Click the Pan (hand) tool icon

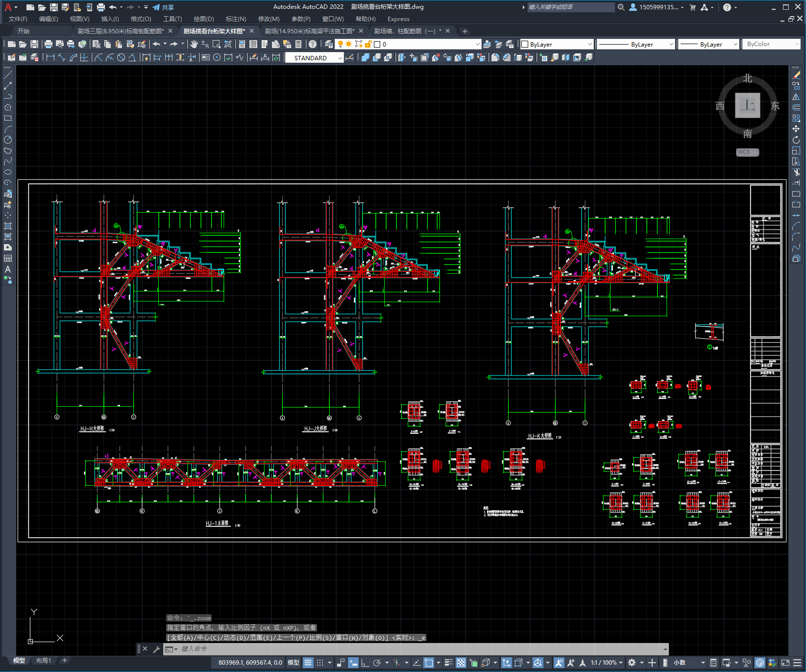[x=194, y=44]
